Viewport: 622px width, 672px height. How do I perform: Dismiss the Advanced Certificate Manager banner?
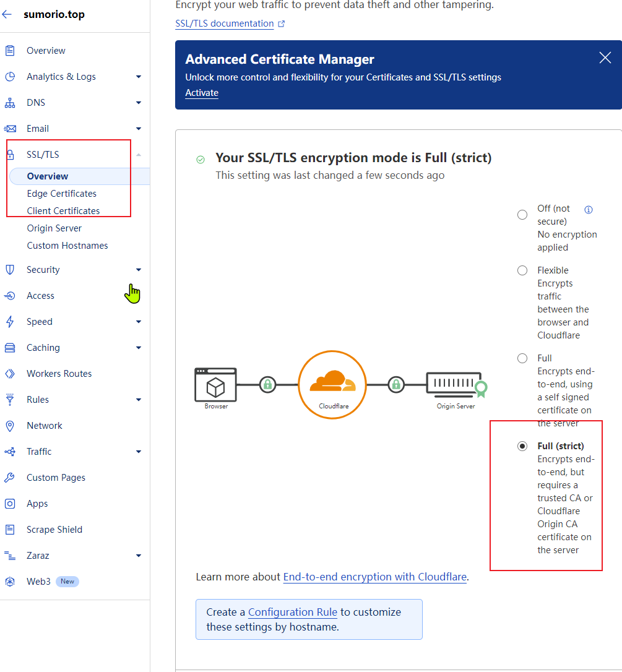605,58
